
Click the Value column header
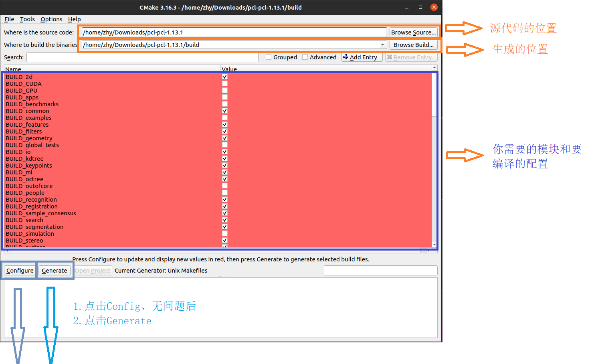tap(326, 69)
